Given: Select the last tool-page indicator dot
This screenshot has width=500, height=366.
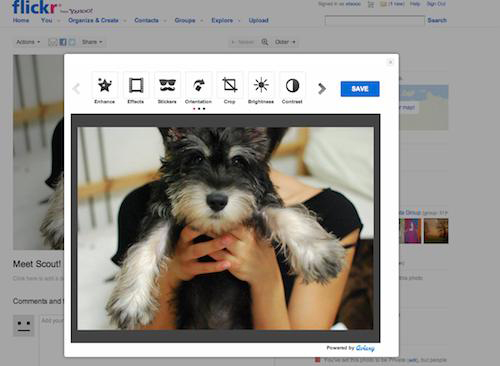Looking at the screenshot, I should tap(204, 109).
